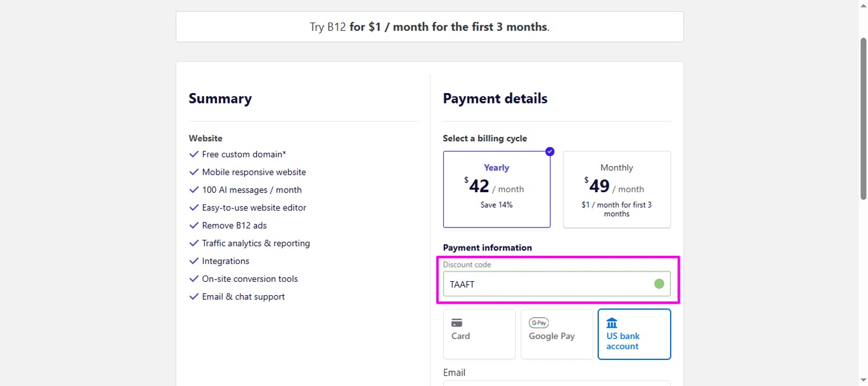Select the Yearly $42 billing cycle
This screenshot has height=386, width=868.
(x=496, y=189)
